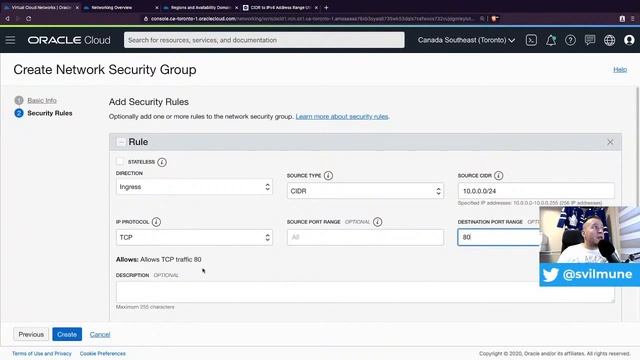The image size is (640, 360).
Task: Open the Direction dropdown showing Ingress
Action: [x=194, y=187]
